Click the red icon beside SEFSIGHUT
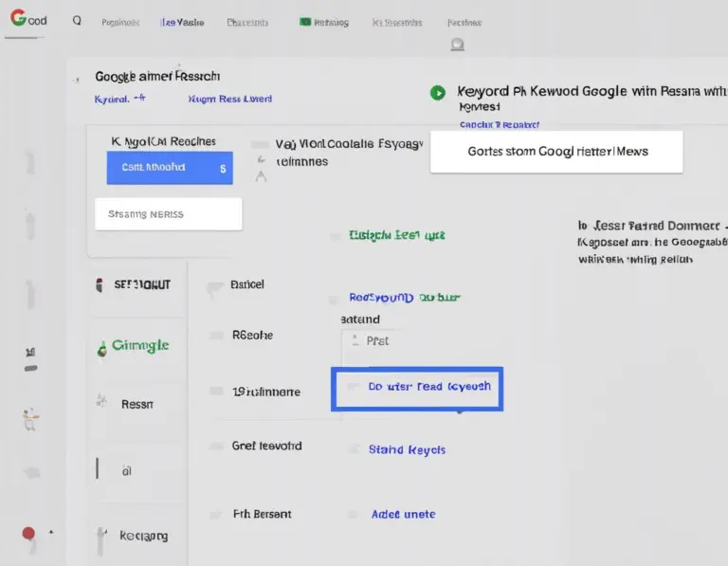Image resolution: width=728 pixels, height=566 pixels. tap(99, 284)
